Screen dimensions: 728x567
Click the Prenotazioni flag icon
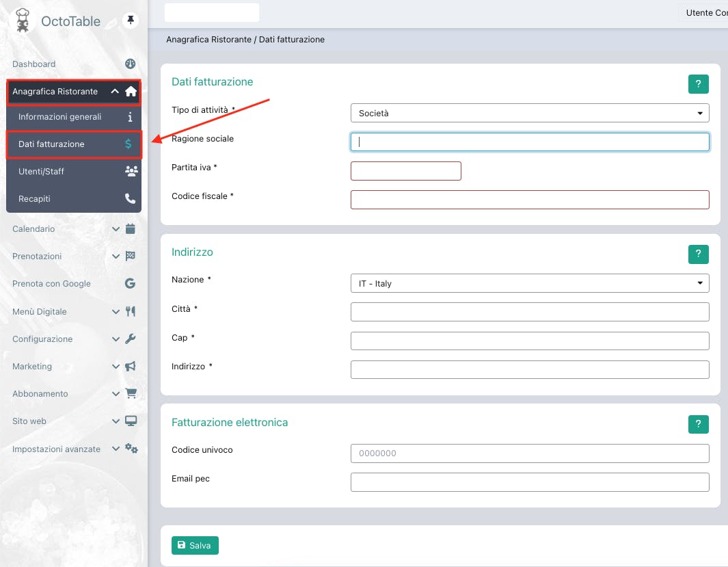(131, 256)
